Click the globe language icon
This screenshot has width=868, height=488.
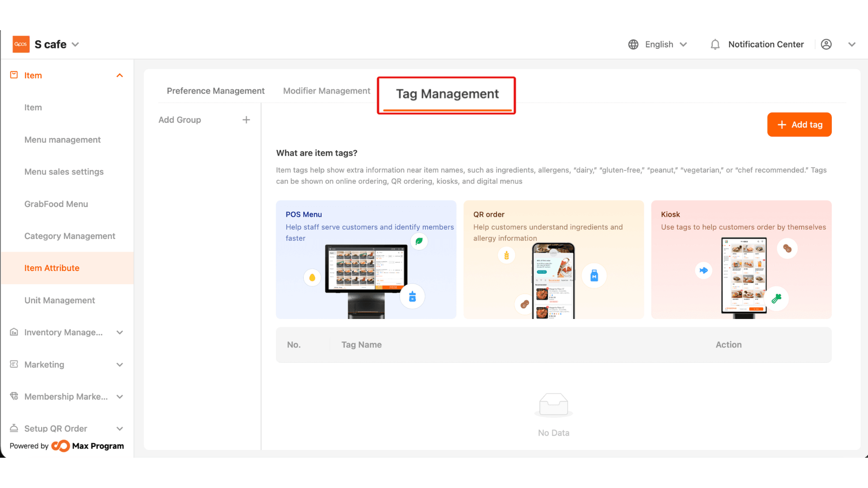pos(633,44)
